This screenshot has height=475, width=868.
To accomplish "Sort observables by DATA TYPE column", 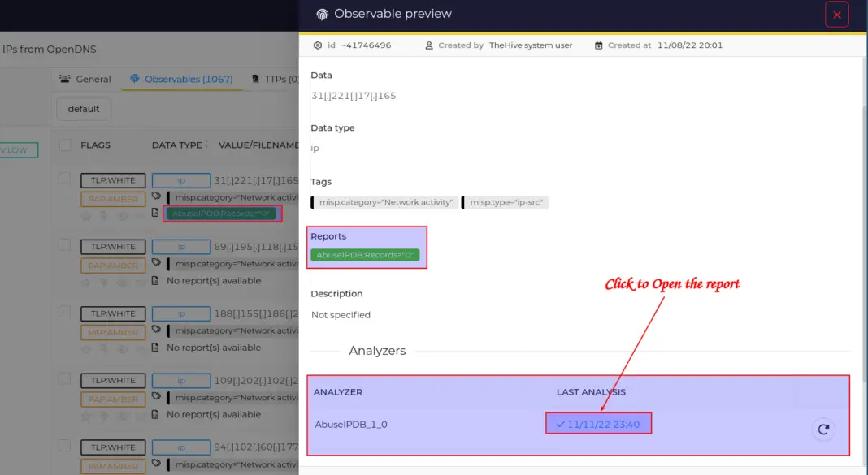I will coord(178,145).
